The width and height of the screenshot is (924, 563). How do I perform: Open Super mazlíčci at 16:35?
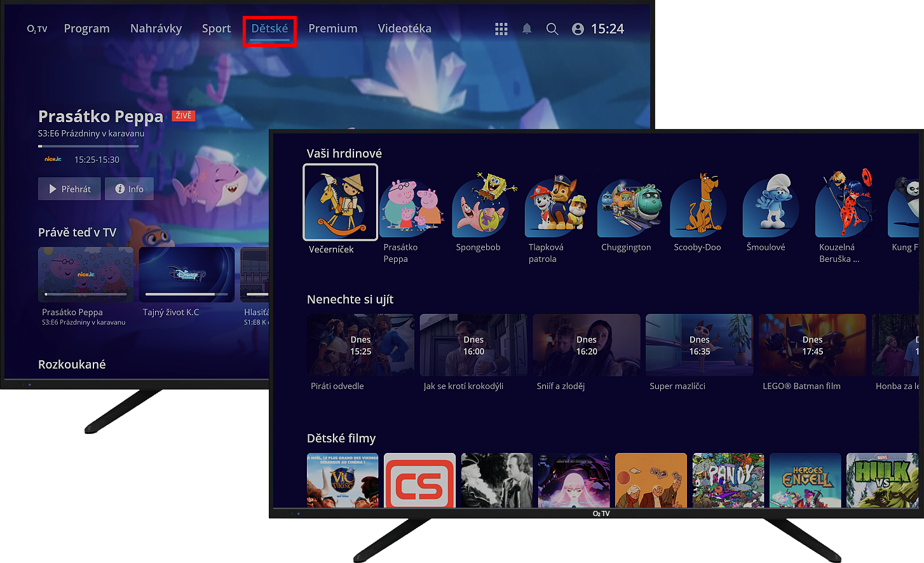click(x=699, y=345)
